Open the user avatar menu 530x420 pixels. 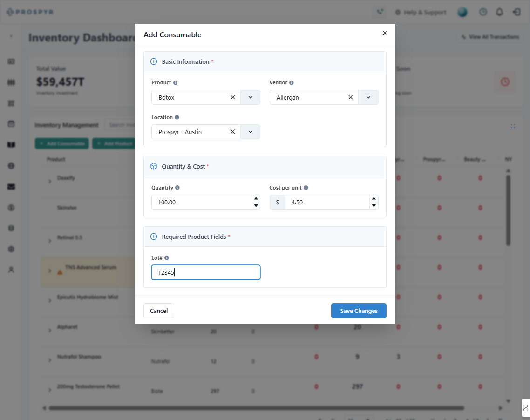click(462, 12)
